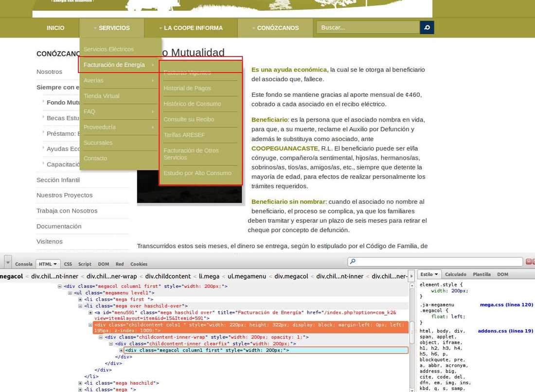
Task: Open the HTML tab dropdown arrow
Action: click(x=55, y=264)
